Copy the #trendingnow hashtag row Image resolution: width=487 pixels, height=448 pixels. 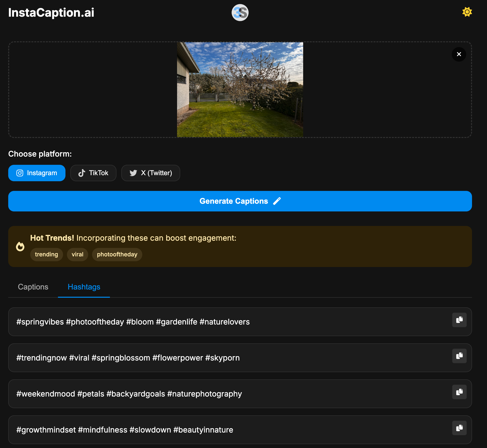(x=459, y=356)
